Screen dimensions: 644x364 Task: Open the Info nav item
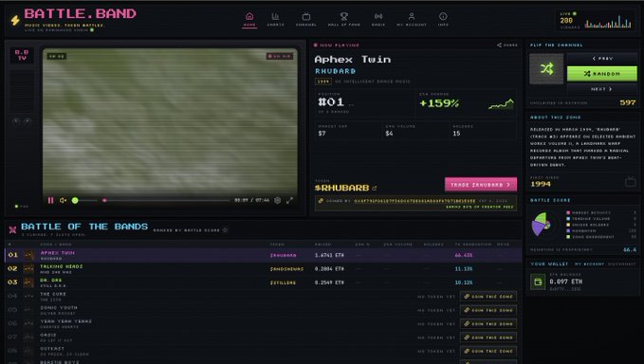443,19
